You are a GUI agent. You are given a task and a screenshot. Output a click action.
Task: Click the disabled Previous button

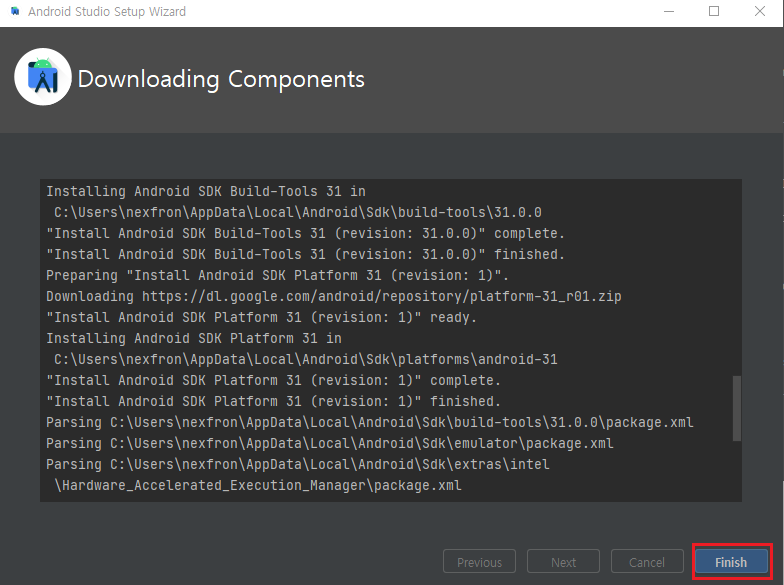click(479, 562)
